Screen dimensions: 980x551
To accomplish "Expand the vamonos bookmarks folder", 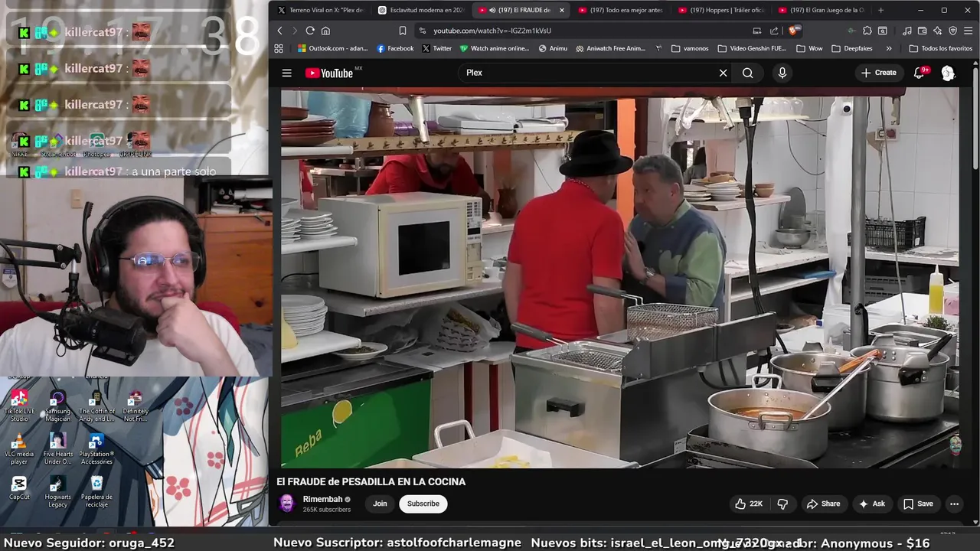I will [690, 48].
